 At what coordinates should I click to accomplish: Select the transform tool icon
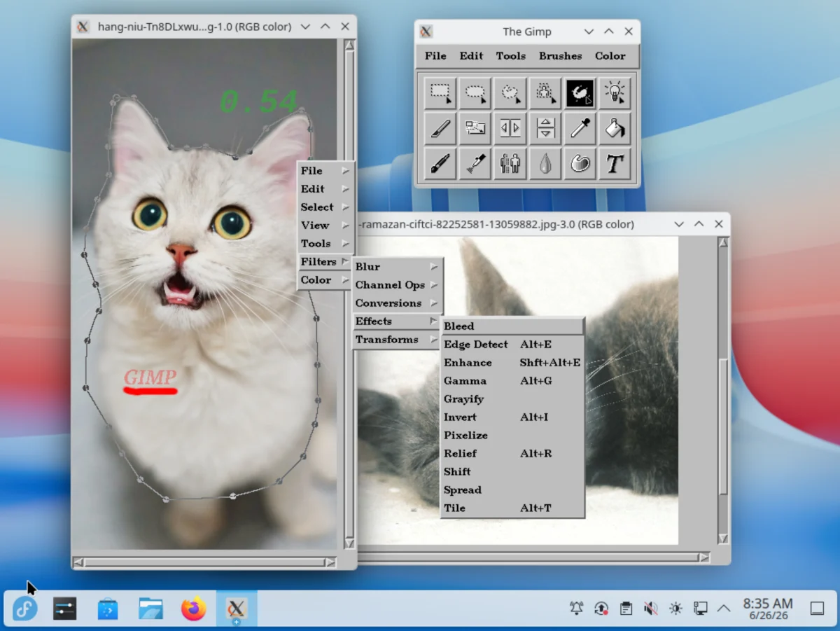(475, 127)
